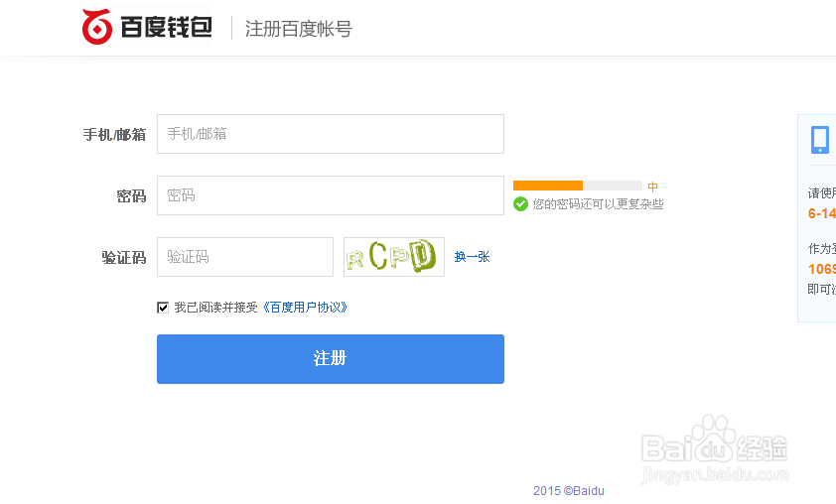Click the 注册百度帐号 page heading
836x504 pixels.
tap(298, 29)
